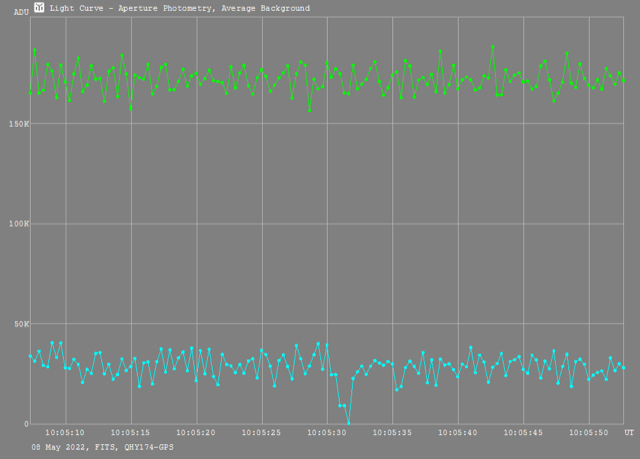Click the 10:05:30 time label
This screenshot has width=640, height=459.
pos(327,432)
